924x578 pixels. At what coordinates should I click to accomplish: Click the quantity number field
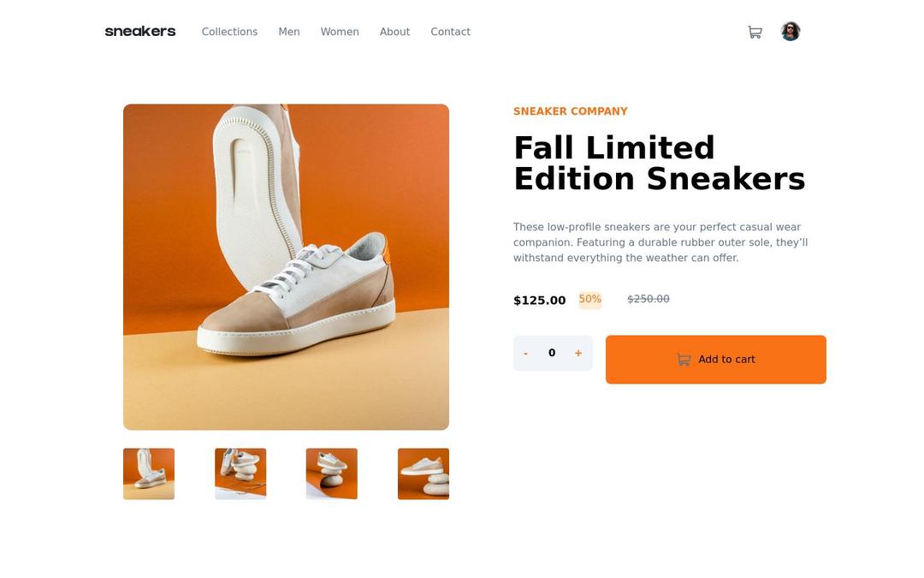(552, 352)
